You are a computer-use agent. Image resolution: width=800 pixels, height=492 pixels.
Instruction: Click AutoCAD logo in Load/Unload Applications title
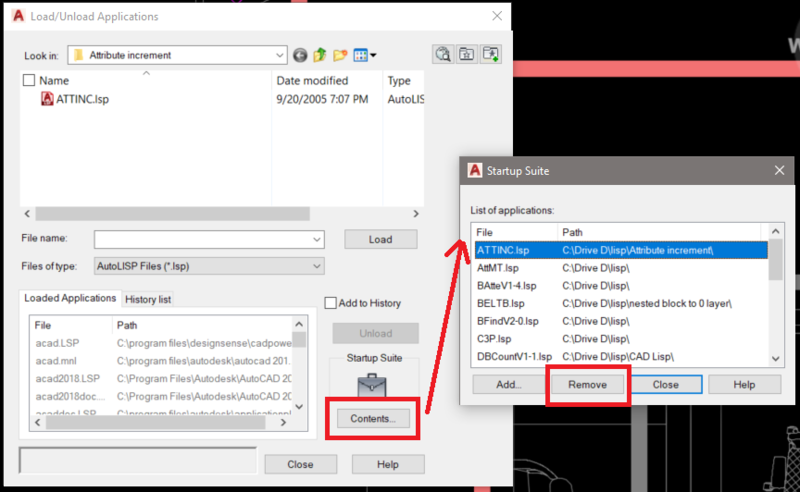click(x=18, y=16)
